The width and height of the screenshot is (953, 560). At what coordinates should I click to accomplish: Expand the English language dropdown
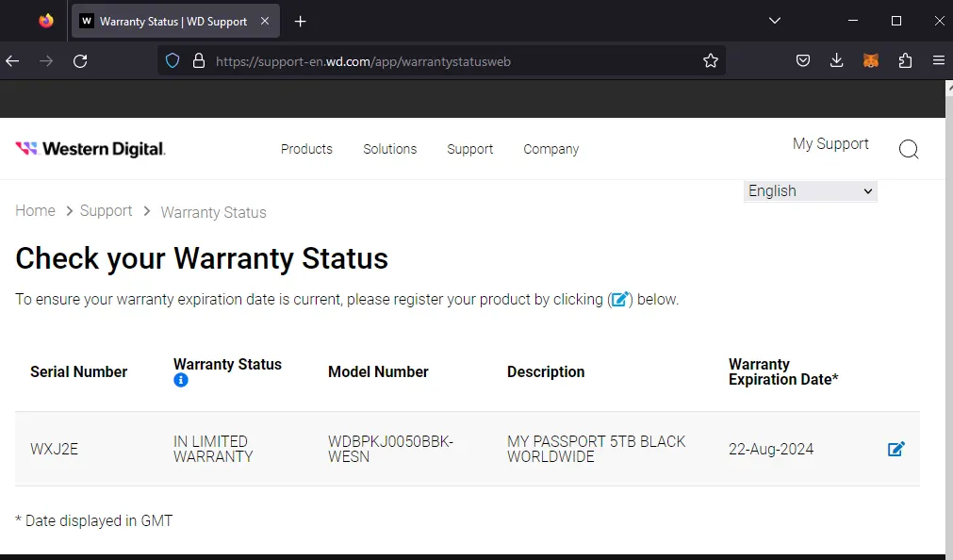(x=810, y=191)
